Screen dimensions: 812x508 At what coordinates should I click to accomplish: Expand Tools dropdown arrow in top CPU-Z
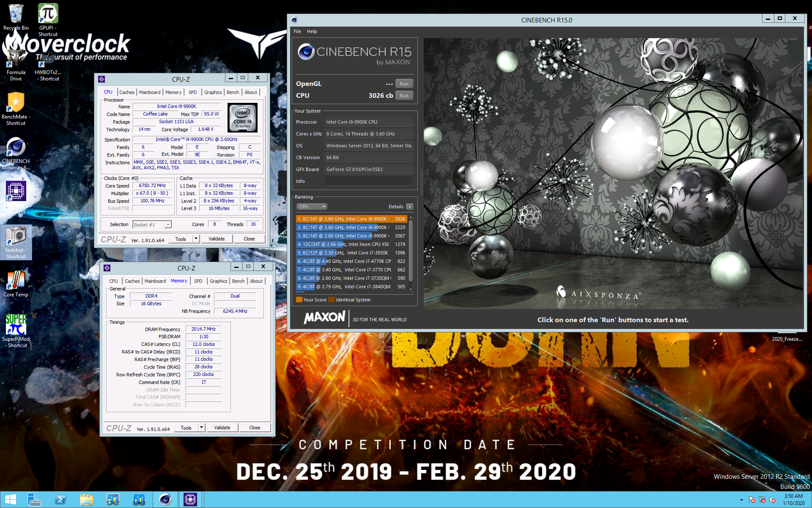tap(196, 239)
